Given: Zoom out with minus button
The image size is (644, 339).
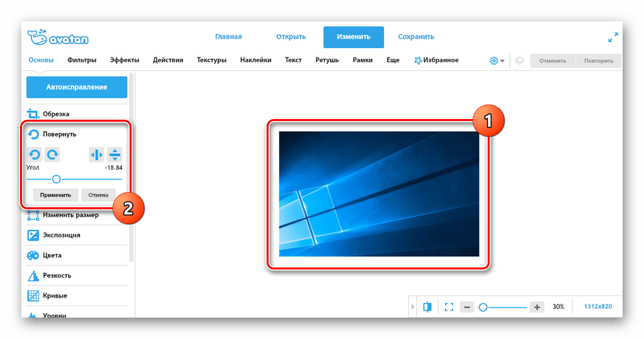Looking at the screenshot, I should point(466,307).
